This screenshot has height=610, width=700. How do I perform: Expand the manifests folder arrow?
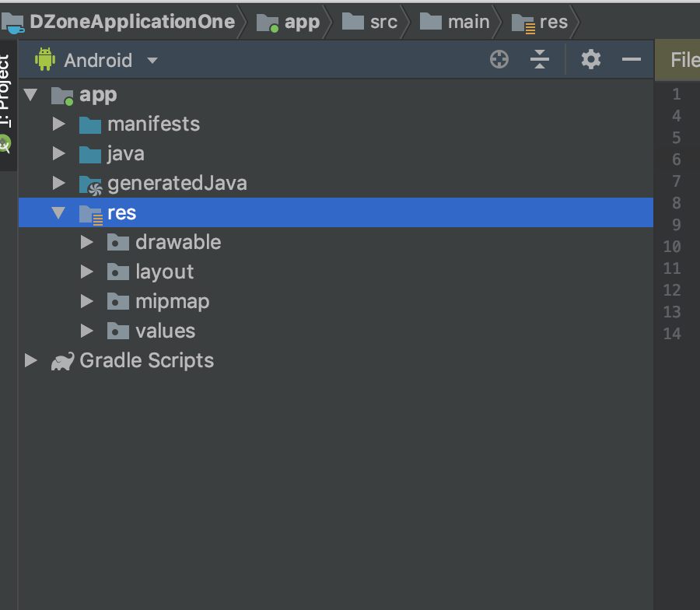click(x=58, y=124)
